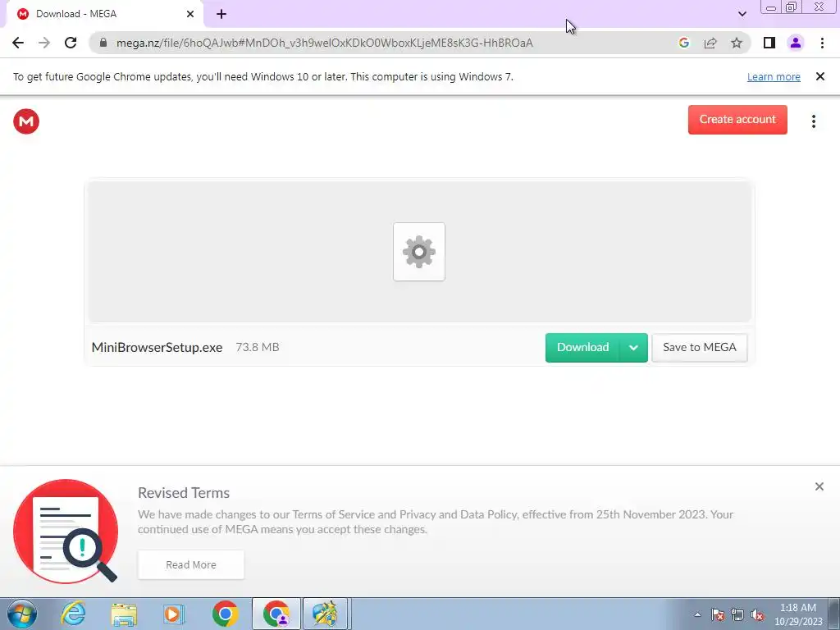Click the shielded installer taskbar icon
Viewport: 840px width, 630px height.
pyautogui.click(x=326, y=614)
